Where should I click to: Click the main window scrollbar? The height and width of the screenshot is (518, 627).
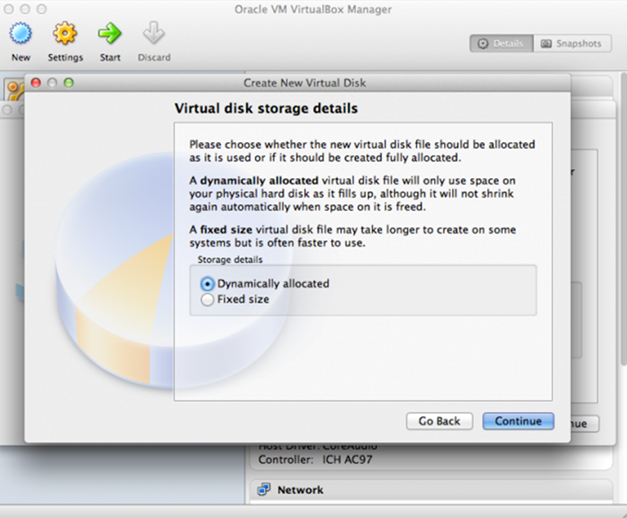click(x=623, y=218)
